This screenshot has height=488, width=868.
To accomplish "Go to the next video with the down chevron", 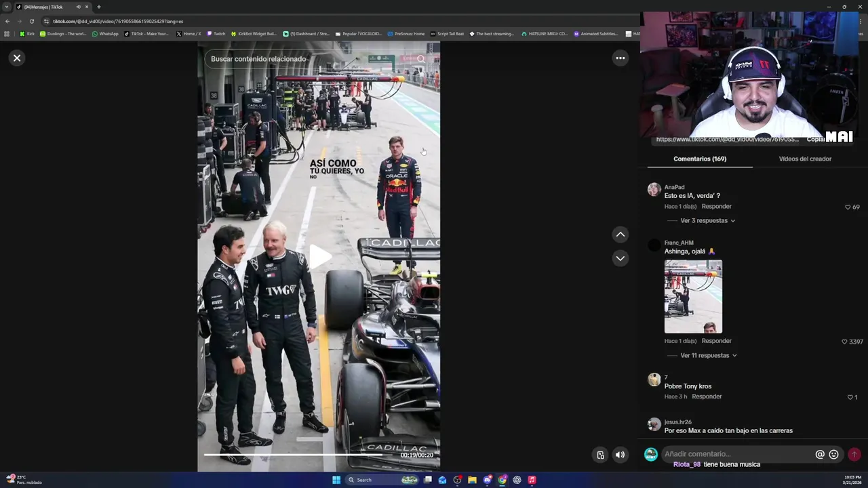I will click(x=620, y=258).
